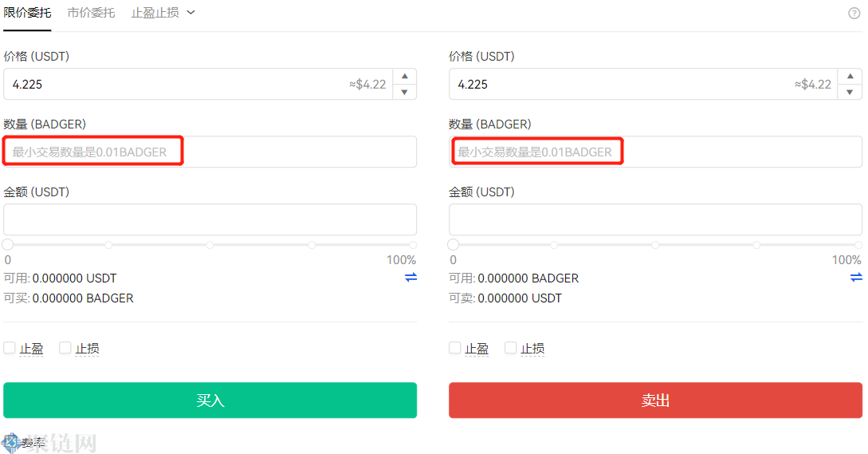
Task: Enable 止损 checkbox on buy side
Action: pos(65,348)
